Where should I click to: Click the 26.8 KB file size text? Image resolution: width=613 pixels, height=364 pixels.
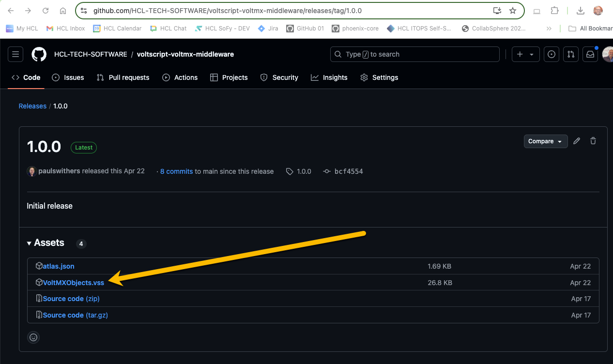pyautogui.click(x=440, y=283)
